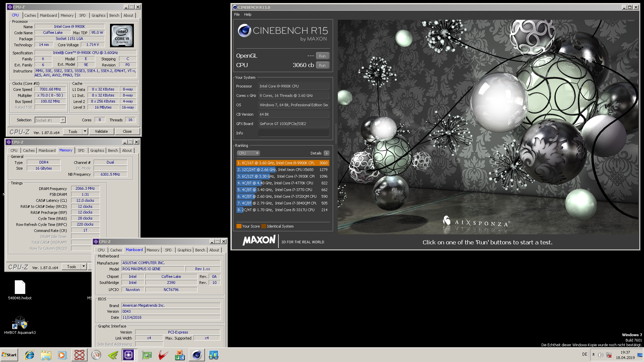Open Internet Explorer from the taskbar
This screenshot has width=644, height=362.
30,355
